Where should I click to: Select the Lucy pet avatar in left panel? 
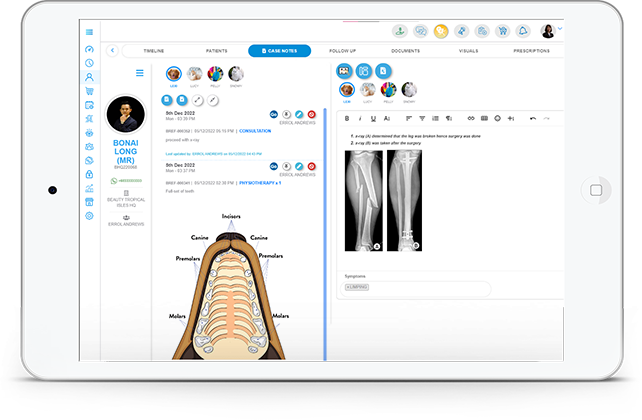194,74
